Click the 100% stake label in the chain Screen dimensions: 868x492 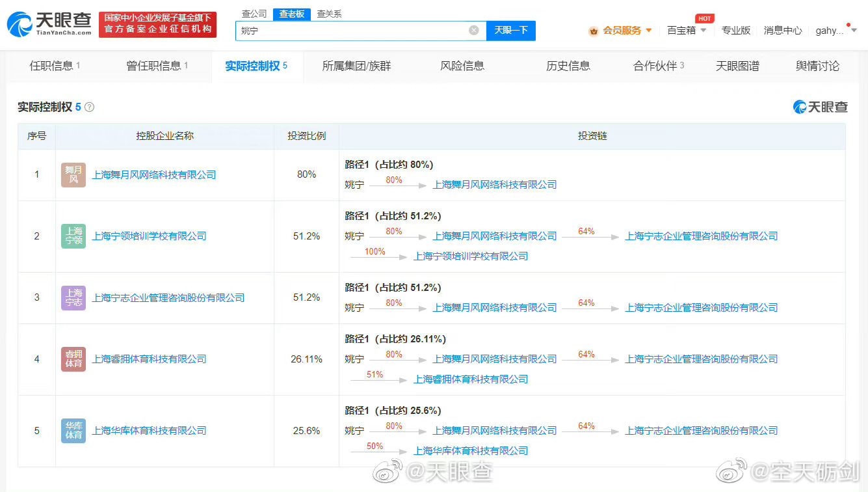(x=375, y=252)
